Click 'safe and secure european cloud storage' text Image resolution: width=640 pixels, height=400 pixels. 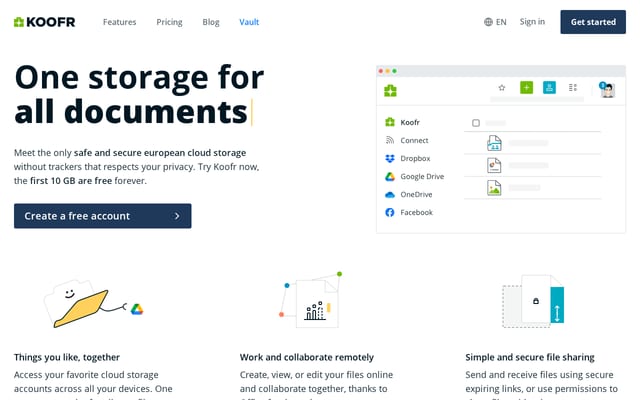(x=160, y=153)
